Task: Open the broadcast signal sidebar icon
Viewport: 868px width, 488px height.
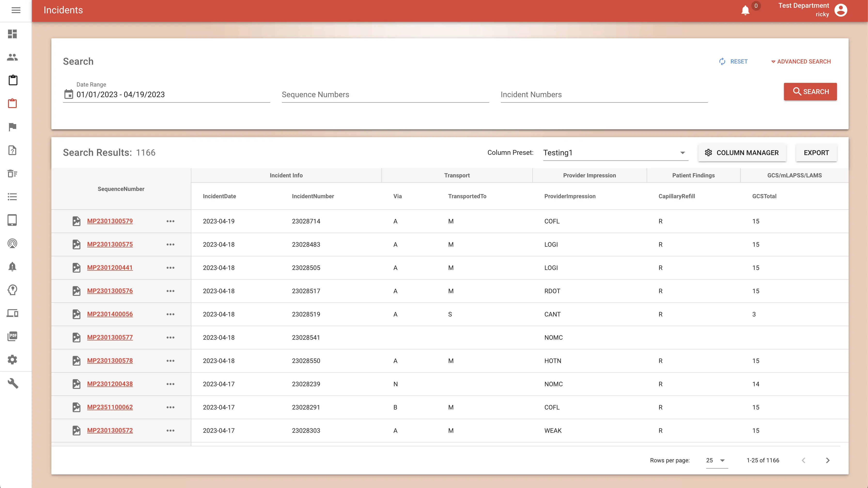Action: (x=12, y=243)
